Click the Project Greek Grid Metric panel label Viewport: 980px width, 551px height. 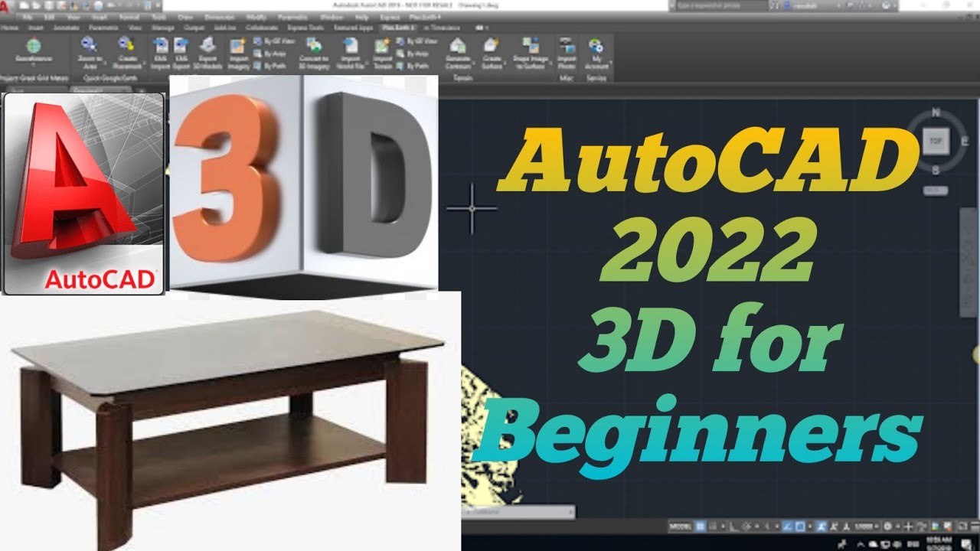pyautogui.click(x=34, y=78)
